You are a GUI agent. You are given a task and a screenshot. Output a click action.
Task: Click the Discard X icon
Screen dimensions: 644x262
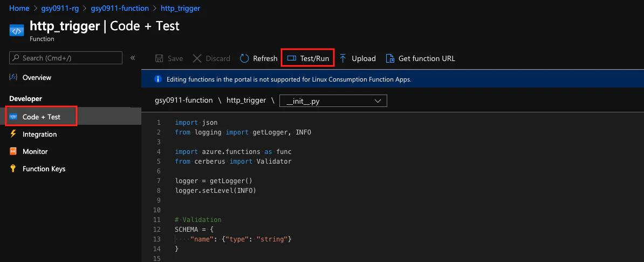(197, 58)
